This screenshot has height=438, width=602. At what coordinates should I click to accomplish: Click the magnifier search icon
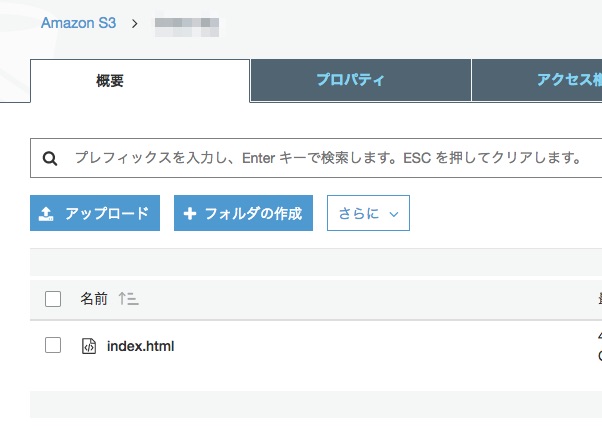click(50, 158)
